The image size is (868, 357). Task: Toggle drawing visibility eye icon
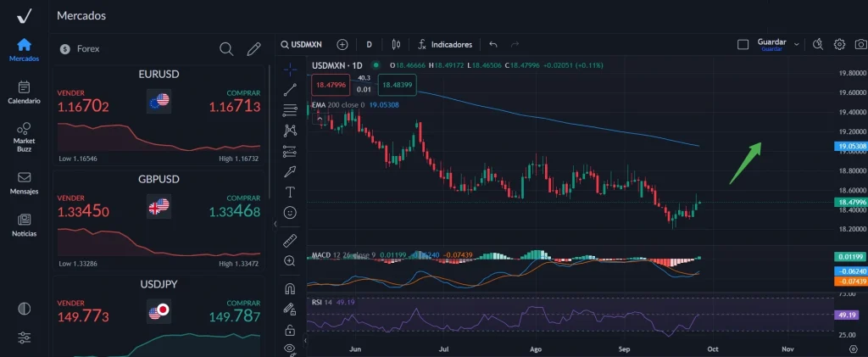click(x=291, y=348)
